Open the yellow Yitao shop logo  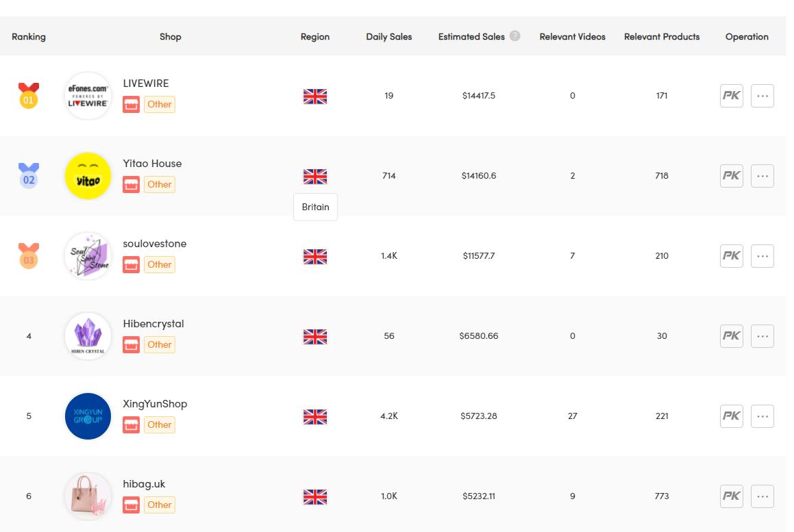(x=88, y=176)
